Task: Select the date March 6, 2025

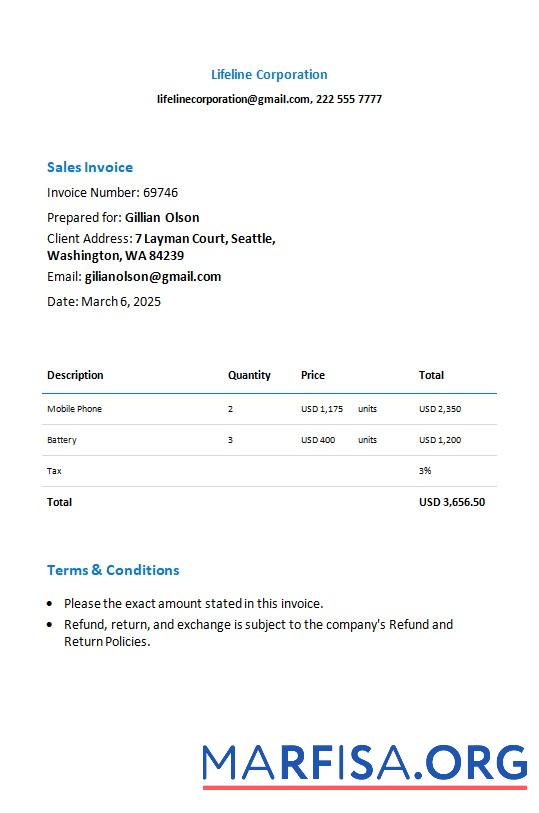Action: tap(121, 302)
